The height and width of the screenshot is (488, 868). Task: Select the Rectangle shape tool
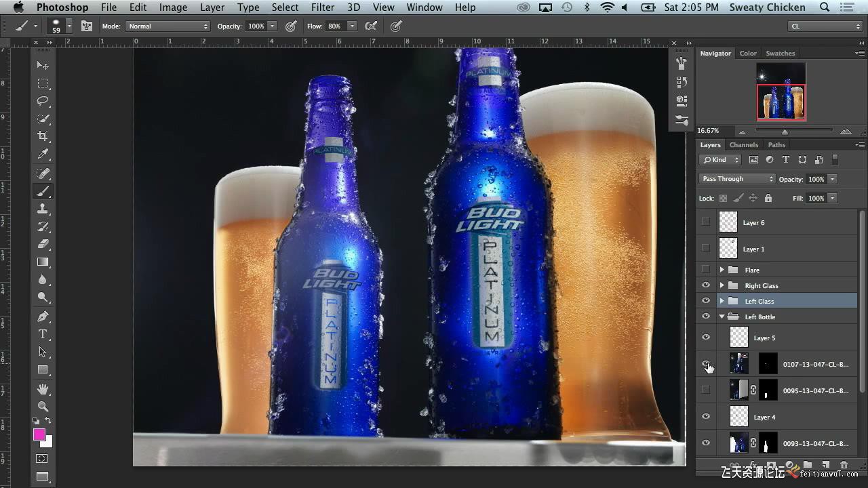point(43,369)
